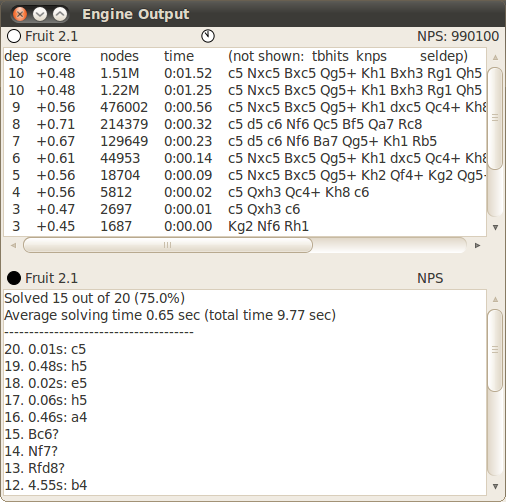The height and width of the screenshot is (502, 506).
Task: Select the depth 4 row with 5812 nodes
Action: pos(245,192)
